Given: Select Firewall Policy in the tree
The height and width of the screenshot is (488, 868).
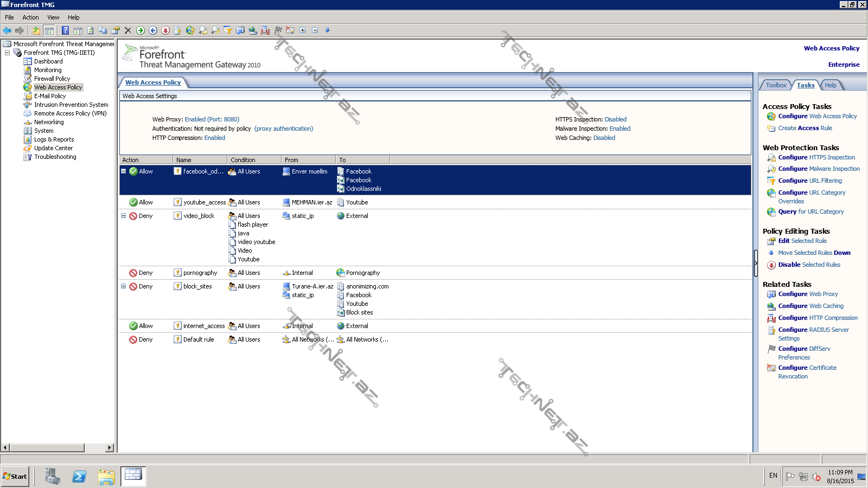Looking at the screenshot, I should pos(52,79).
